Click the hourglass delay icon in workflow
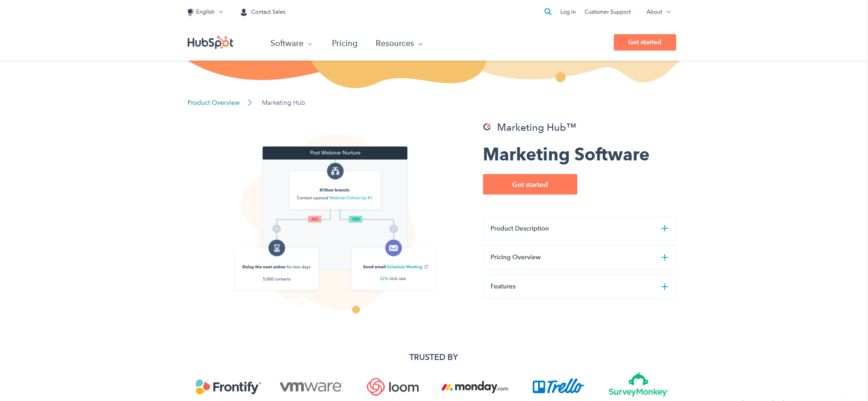Image resolution: width=868 pixels, height=401 pixels. click(277, 248)
